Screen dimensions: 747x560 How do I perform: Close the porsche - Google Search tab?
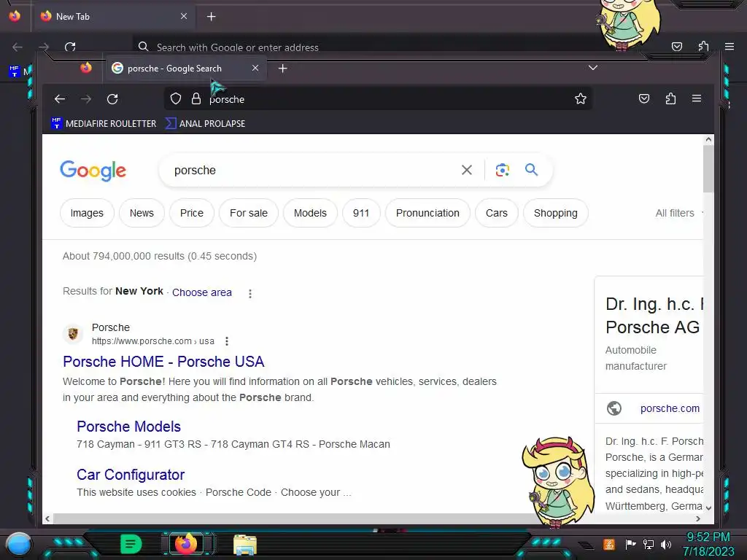point(255,68)
